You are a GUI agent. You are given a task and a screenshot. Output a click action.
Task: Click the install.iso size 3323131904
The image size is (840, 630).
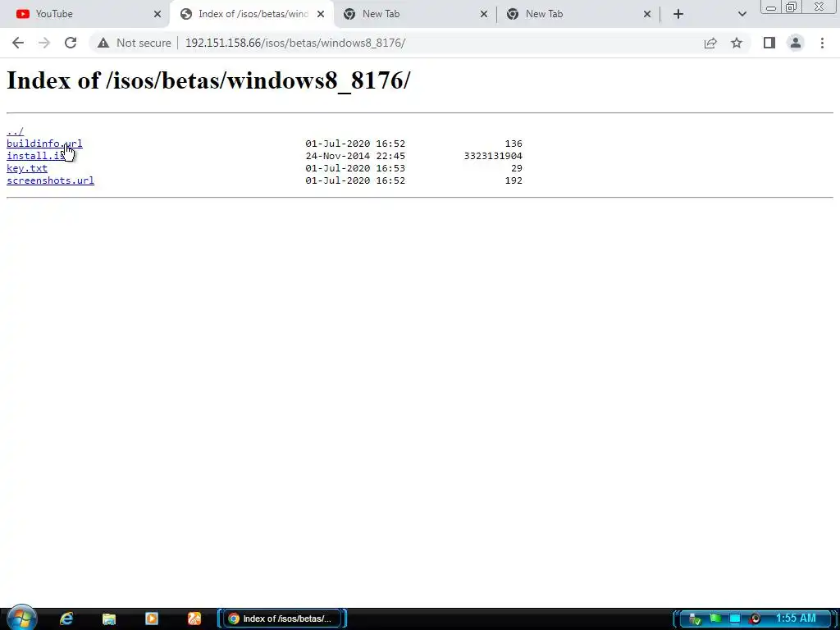(493, 156)
